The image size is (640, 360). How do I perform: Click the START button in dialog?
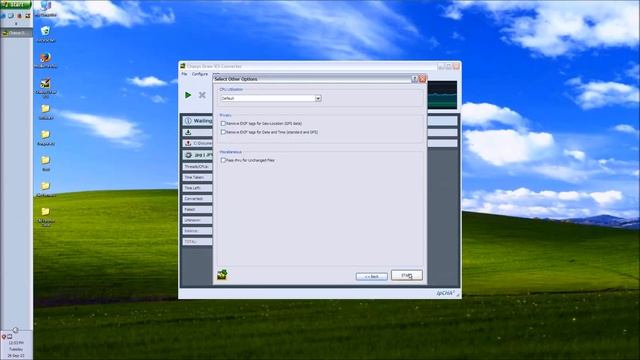coord(407,275)
